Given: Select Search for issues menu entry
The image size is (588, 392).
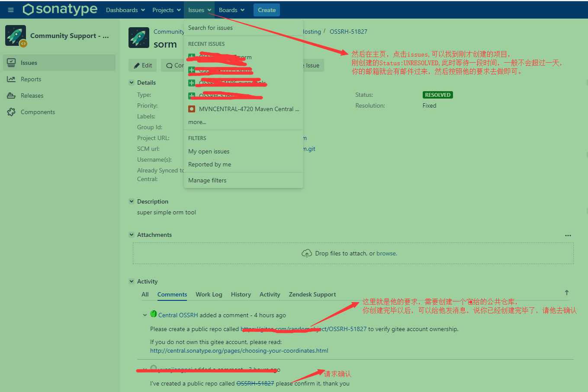Looking at the screenshot, I should (244, 28).
